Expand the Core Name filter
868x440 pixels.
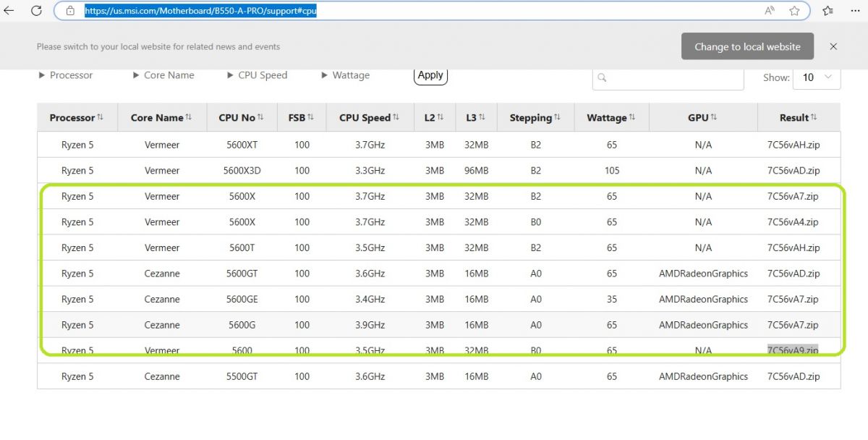[x=163, y=75]
